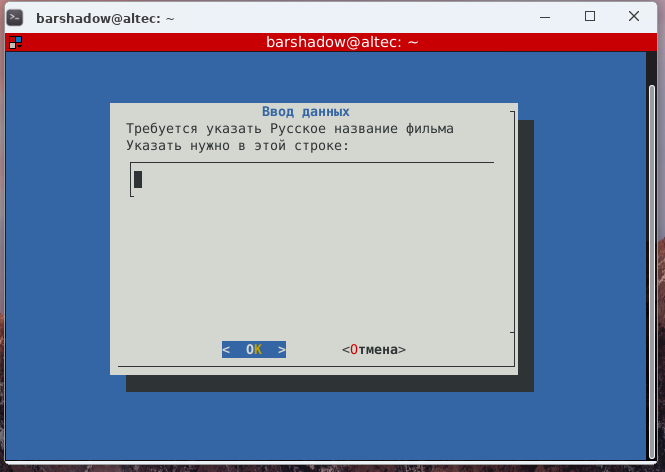Screen dimensions: 665x472
Task: Close the terminal window
Action: [x=634, y=17]
